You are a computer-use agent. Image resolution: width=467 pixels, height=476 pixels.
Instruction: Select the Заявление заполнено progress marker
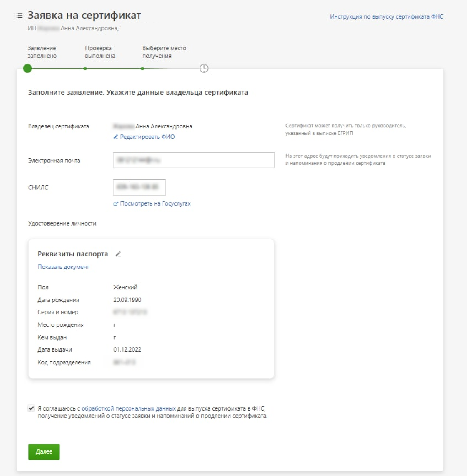27,68
